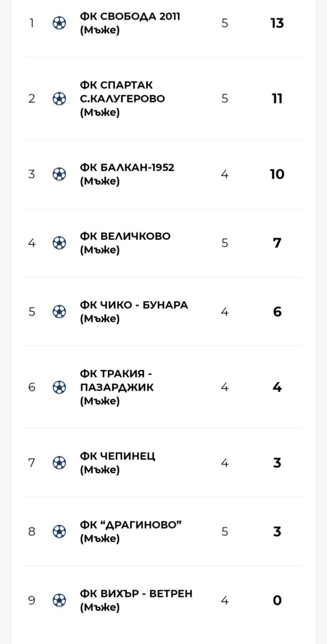Select ФК ЧИКО - БУНАРА team name
This screenshot has width=327, height=644.
tap(134, 311)
